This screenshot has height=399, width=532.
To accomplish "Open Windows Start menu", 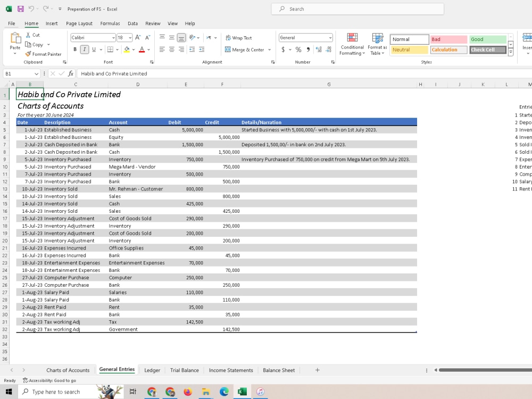I will [9, 392].
